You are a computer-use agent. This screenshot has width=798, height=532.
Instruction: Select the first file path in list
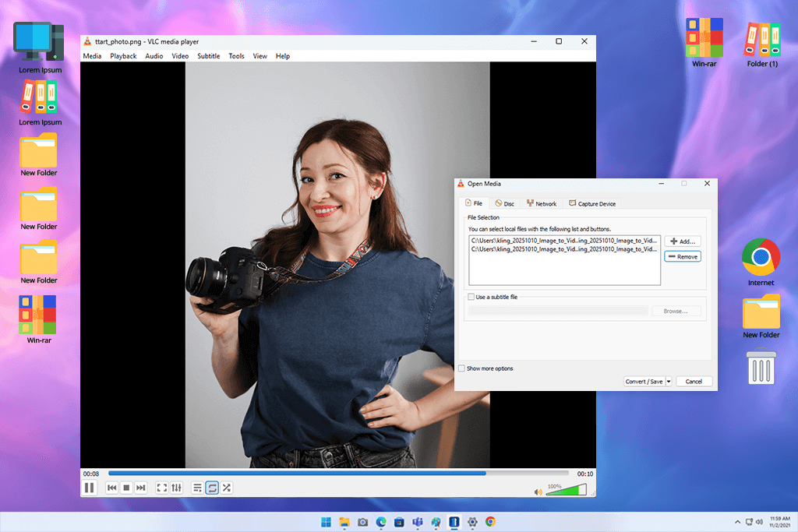pyautogui.click(x=564, y=241)
